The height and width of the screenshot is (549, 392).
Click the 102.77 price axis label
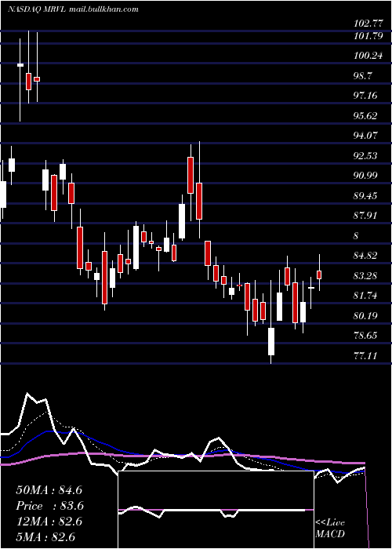click(x=368, y=24)
